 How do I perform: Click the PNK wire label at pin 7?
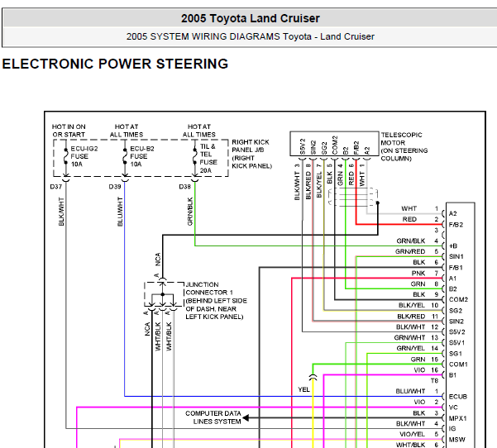(x=418, y=273)
